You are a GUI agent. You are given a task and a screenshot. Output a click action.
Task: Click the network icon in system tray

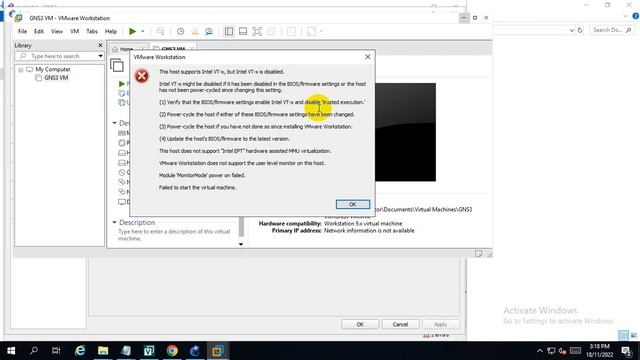[x=551, y=351]
